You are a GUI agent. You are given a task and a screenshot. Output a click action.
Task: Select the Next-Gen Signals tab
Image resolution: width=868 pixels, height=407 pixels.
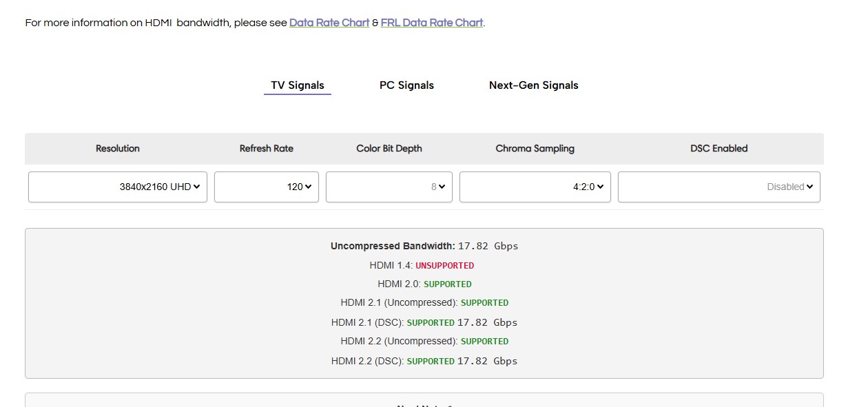click(x=533, y=85)
